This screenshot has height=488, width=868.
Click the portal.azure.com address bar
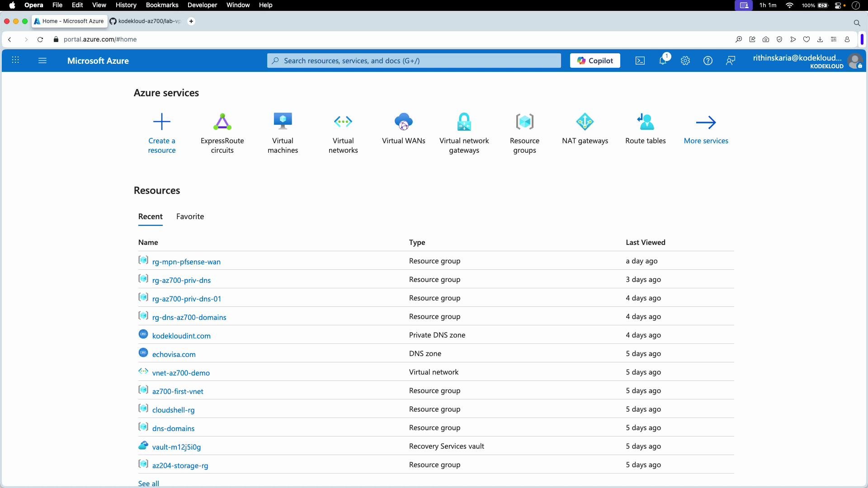[x=100, y=39]
